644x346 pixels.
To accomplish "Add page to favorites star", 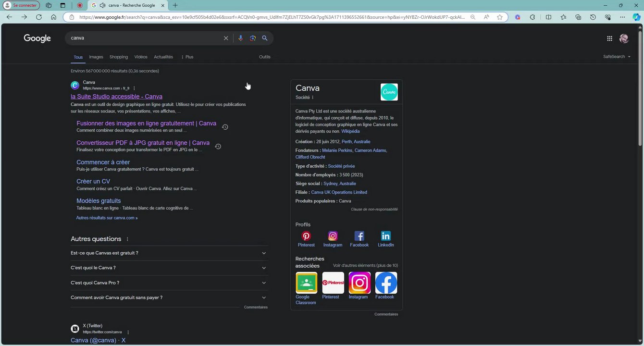I will 500,17.
